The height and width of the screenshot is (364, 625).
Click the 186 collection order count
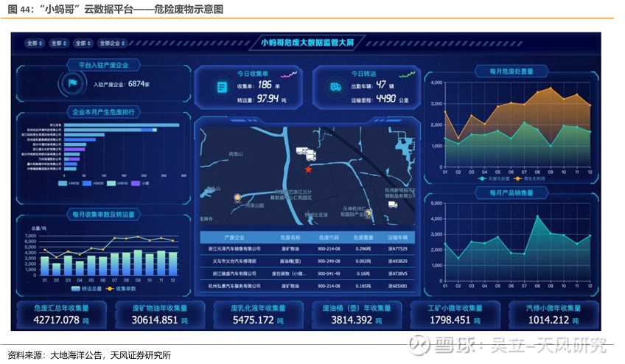coord(265,85)
